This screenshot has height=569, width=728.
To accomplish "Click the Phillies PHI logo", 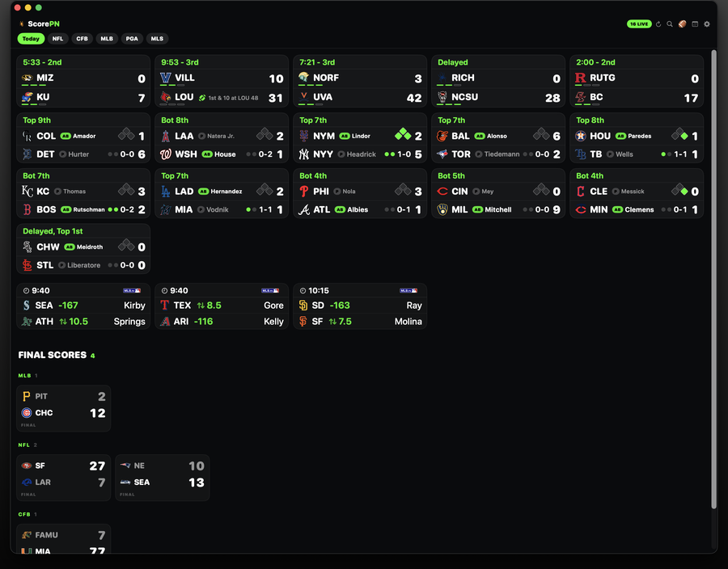I will [x=303, y=191].
